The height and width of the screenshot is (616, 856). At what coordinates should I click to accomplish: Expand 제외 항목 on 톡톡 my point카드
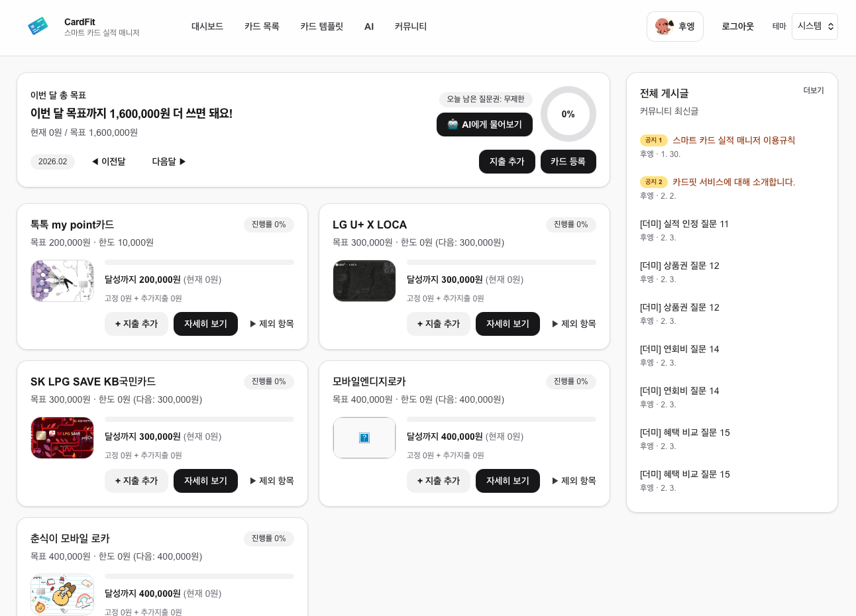click(x=271, y=324)
